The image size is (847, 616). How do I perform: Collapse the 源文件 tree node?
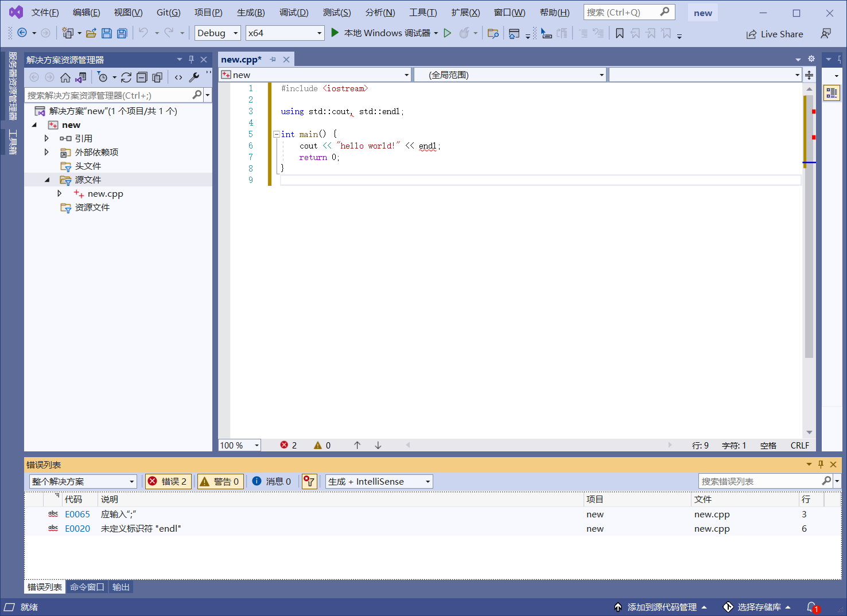47,180
